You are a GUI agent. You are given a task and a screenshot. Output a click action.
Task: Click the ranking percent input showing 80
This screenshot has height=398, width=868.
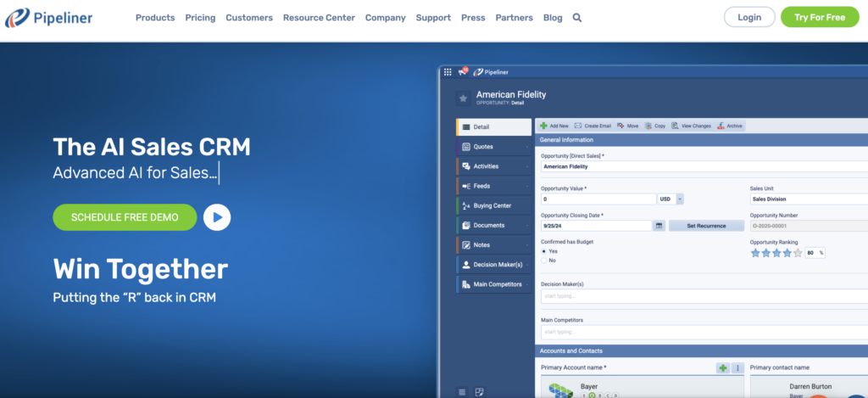(x=815, y=253)
